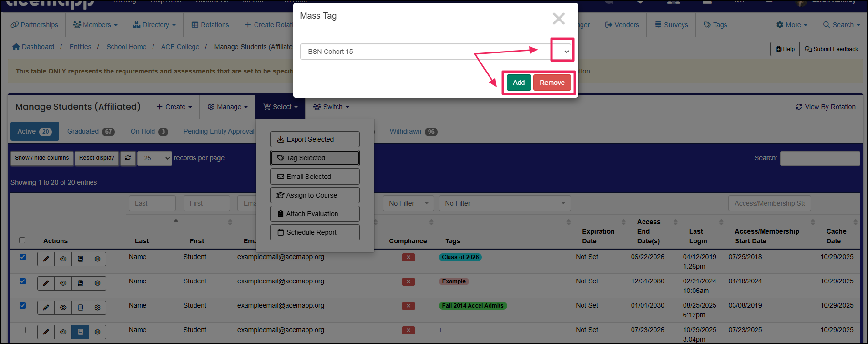This screenshot has height=344, width=868.
Task: Open the Members nav dropdown
Action: click(x=95, y=25)
